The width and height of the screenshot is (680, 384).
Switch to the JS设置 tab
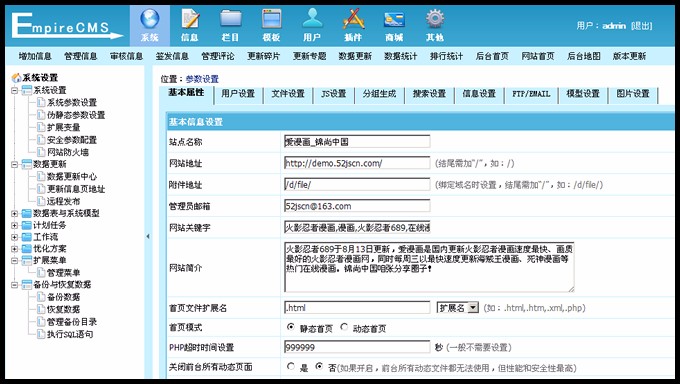pos(333,94)
